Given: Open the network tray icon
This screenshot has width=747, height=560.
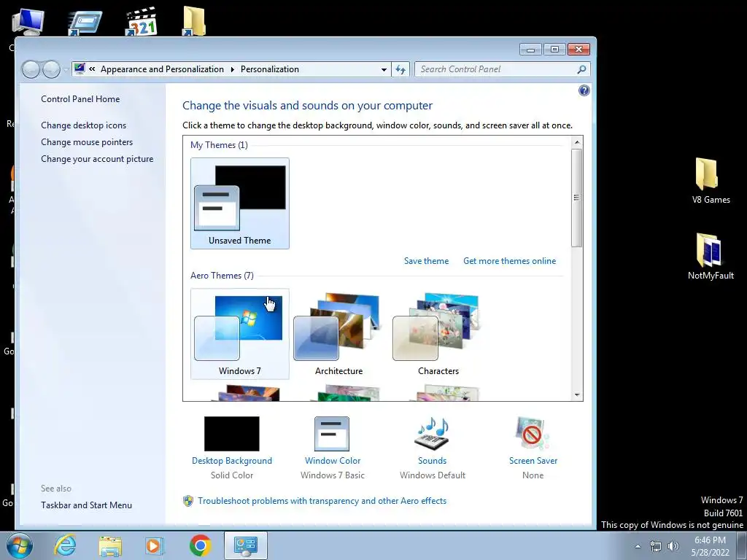Looking at the screenshot, I should pos(656,546).
